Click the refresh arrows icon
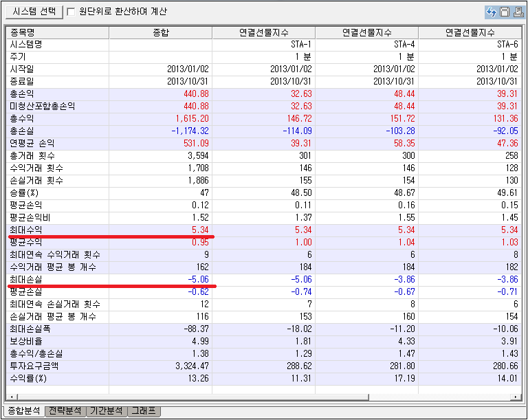The image size is (528, 420). click(492, 12)
